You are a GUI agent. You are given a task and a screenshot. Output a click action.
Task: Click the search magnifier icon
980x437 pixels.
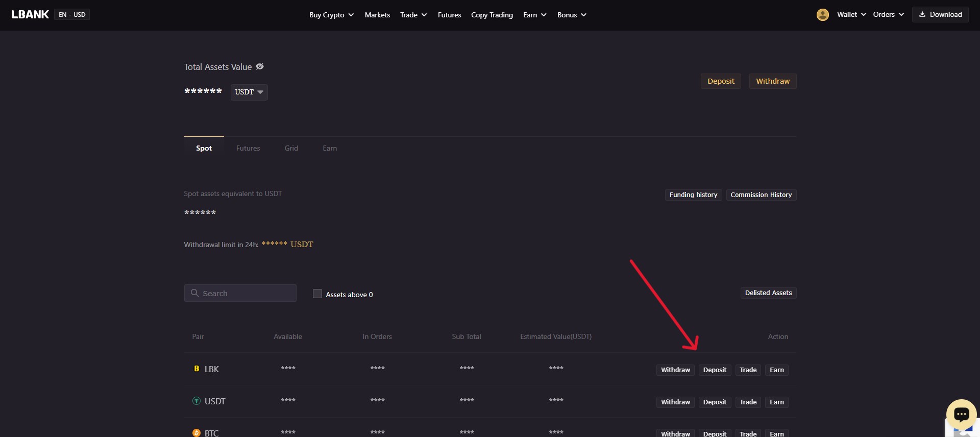tap(194, 293)
